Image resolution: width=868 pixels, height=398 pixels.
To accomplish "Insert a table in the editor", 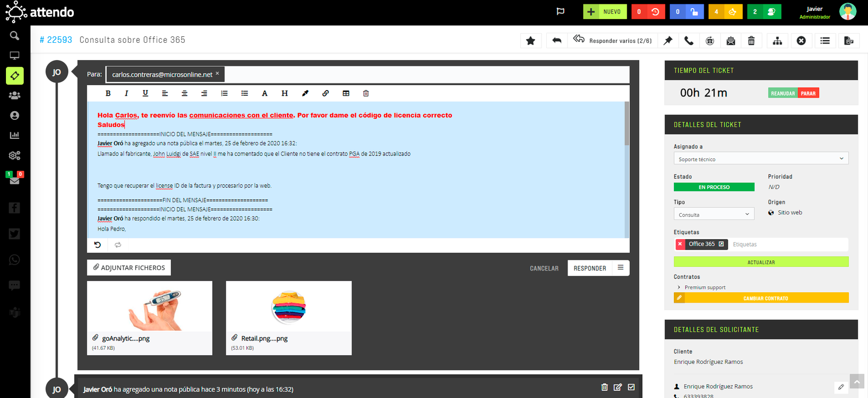I will (x=346, y=93).
